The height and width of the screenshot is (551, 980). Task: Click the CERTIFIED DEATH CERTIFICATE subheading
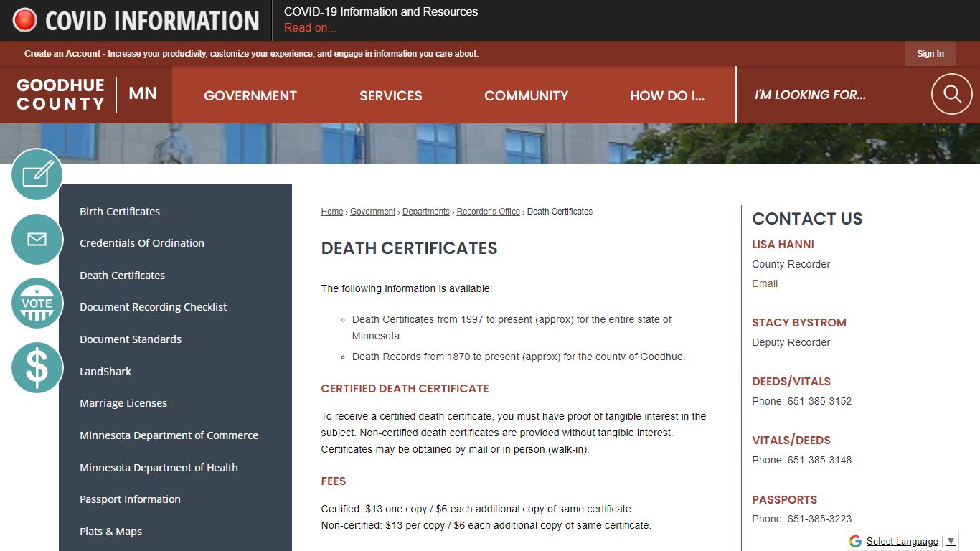[405, 389]
